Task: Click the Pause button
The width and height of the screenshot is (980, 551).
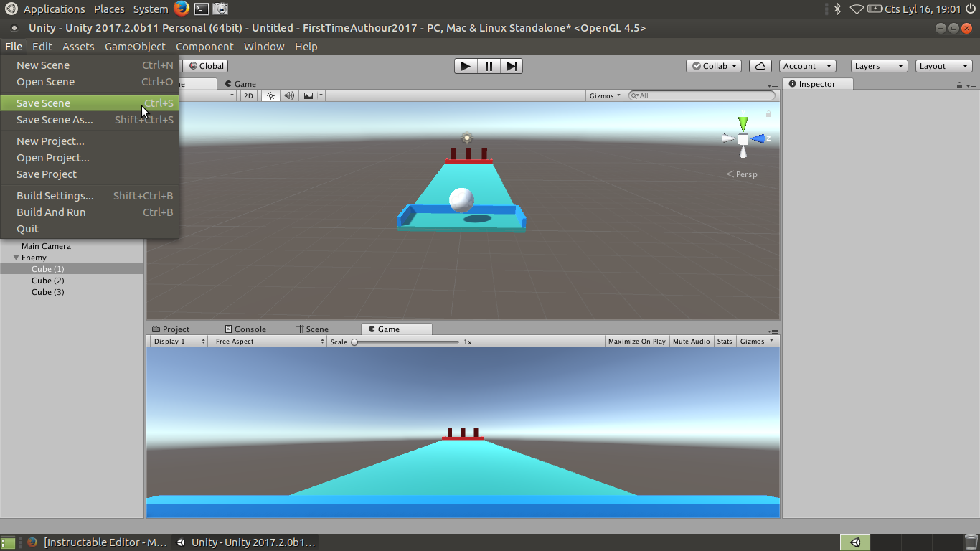Action: pos(489,66)
